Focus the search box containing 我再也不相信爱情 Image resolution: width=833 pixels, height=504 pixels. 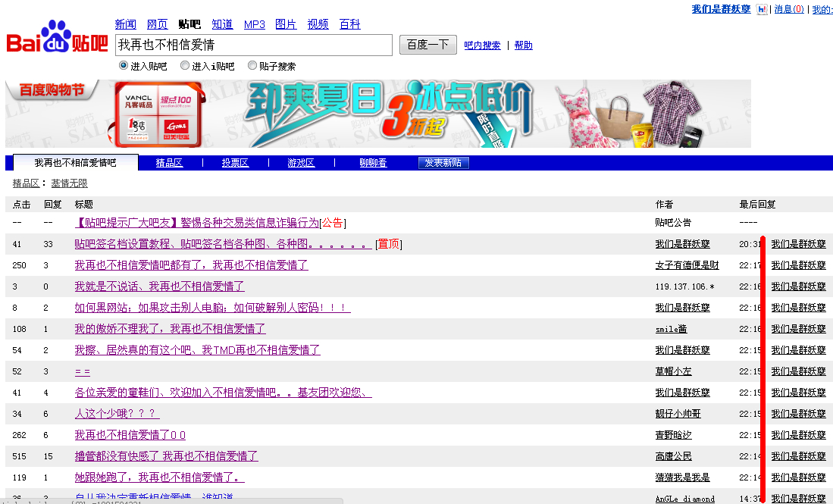click(254, 45)
